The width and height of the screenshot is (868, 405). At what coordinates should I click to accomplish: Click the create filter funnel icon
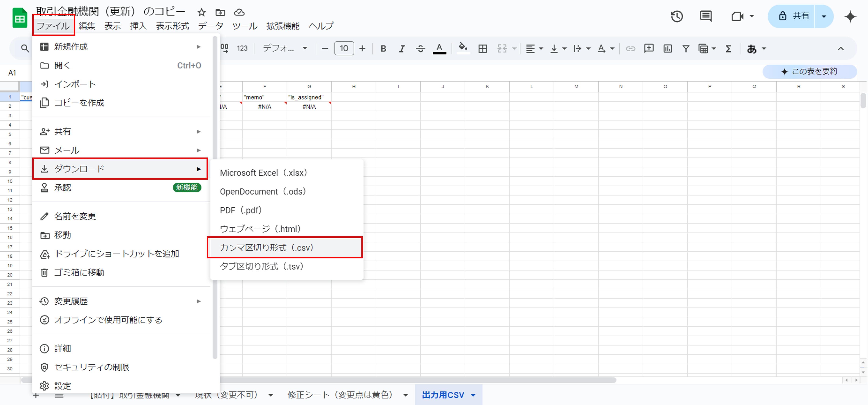tap(686, 49)
